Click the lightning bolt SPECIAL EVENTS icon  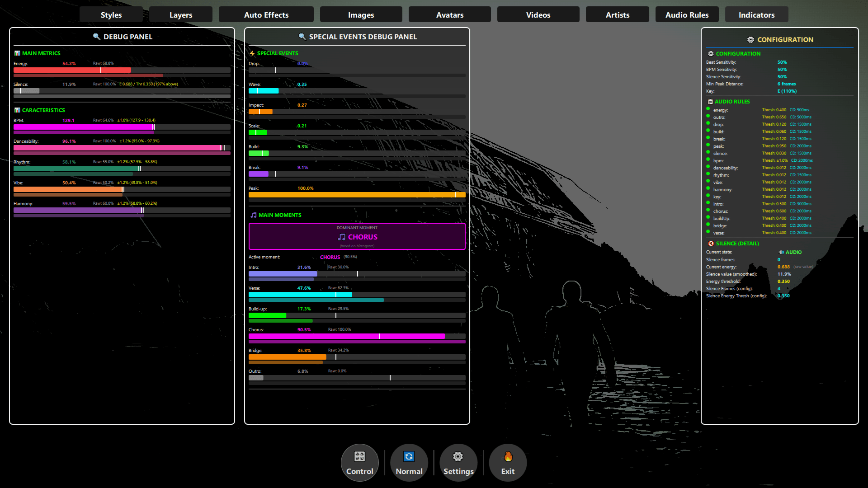pos(253,53)
